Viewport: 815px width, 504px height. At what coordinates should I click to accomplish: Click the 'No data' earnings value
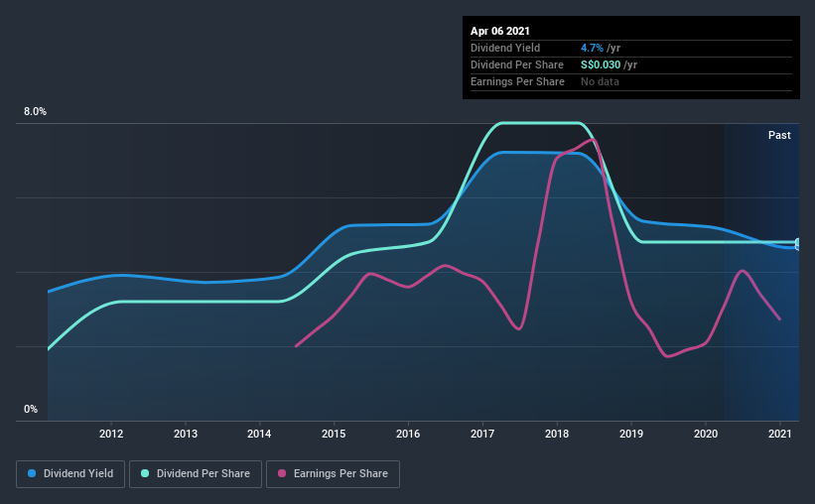tap(600, 81)
